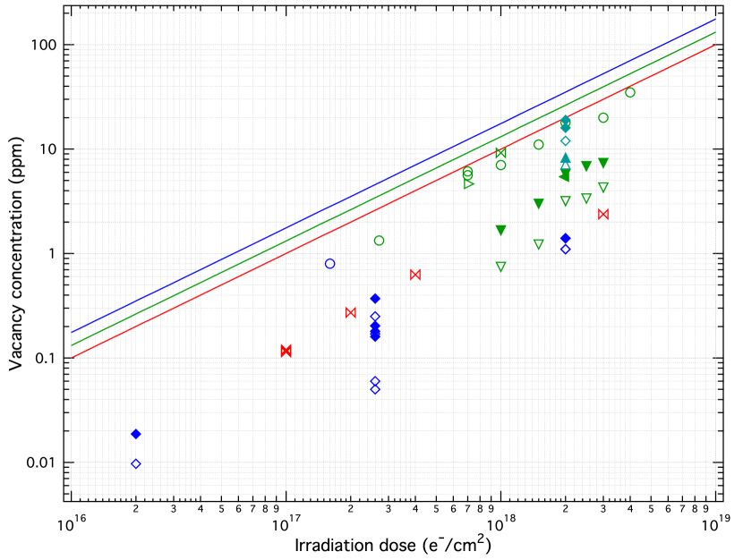Click the x-axis tick label 10^17
743x560 pixels.
point(286,524)
